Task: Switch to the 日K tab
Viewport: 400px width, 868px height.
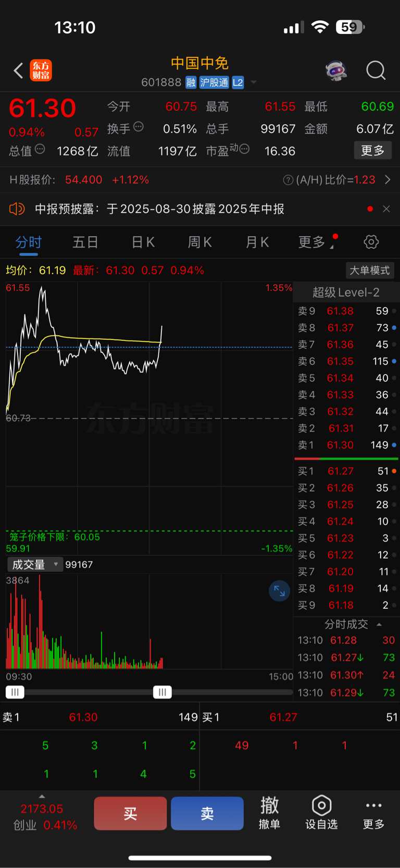Action: [143, 242]
